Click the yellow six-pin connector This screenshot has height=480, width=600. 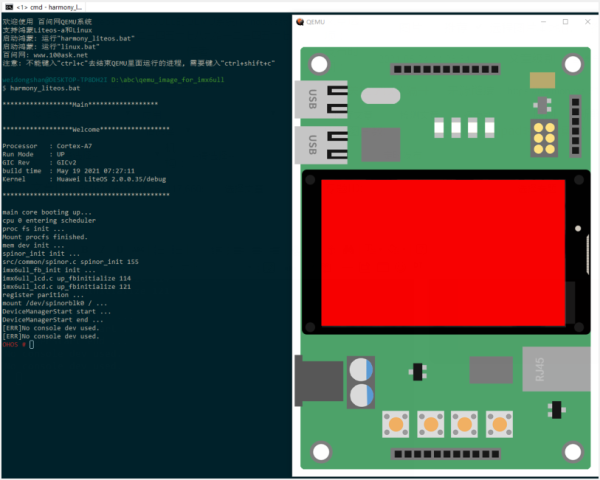(544, 138)
